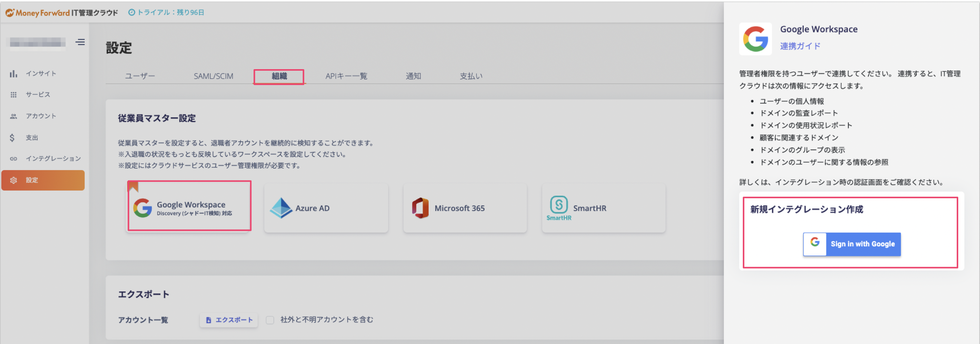980x344 pixels.
Task: Click the インテグレーション link icon
Action: click(14, 158)
